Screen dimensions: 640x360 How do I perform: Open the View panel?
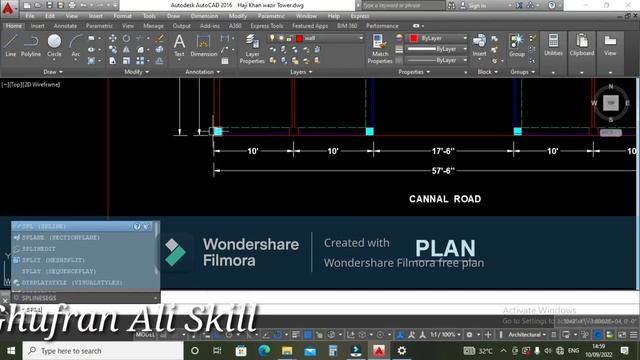coord(610,45)
